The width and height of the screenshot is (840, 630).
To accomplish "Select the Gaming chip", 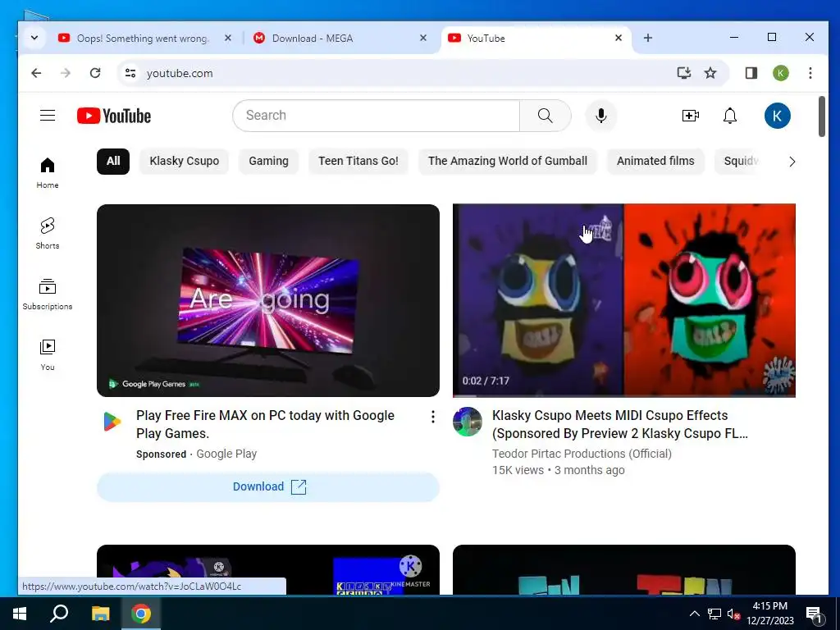I will pyautogui.click(x=268, y=162).
